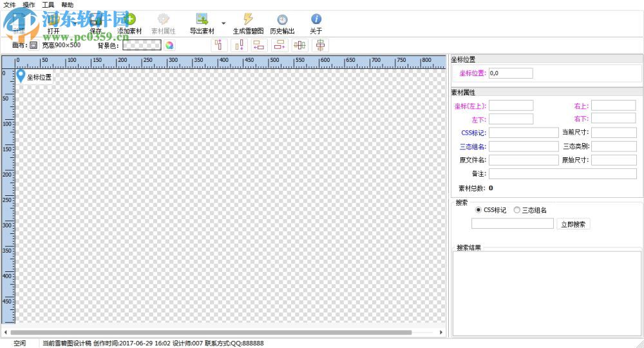Select the 三态组名 search radio button
Image resolution: width=644 pixels, height=348 pixels.
517,210
